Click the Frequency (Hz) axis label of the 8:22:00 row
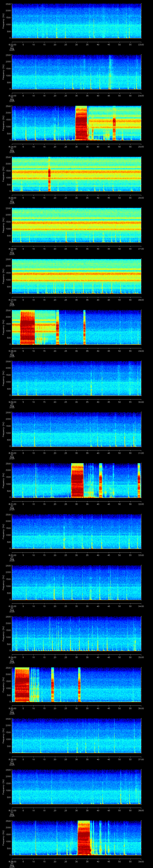The width and height of the screenshot is (153, 868). pos(4,21)
